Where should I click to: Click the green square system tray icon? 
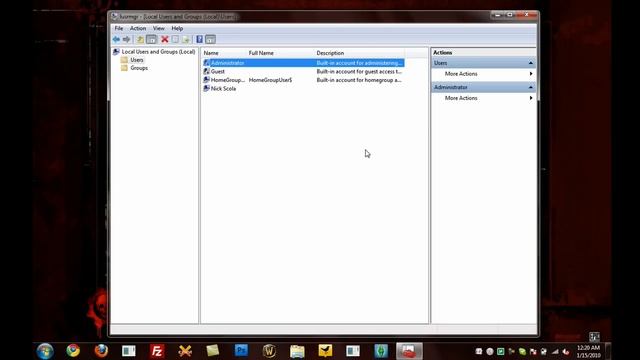pos(501,351)
